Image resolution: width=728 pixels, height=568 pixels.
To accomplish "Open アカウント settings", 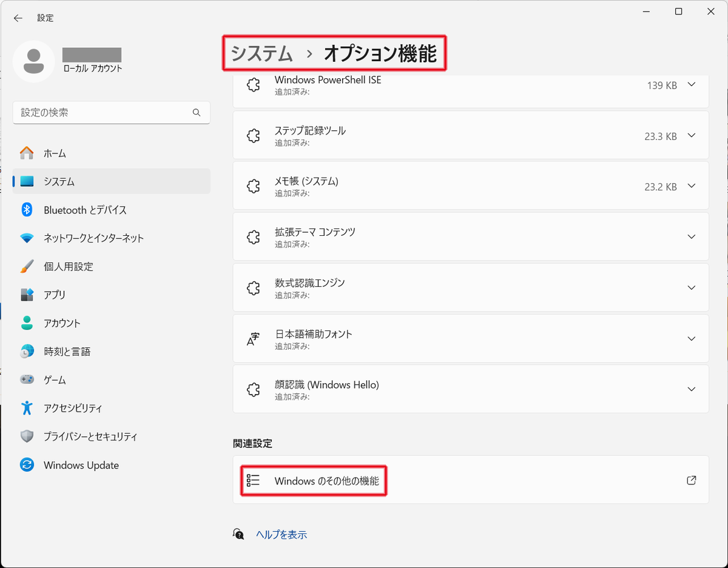I will coord(112,323).
